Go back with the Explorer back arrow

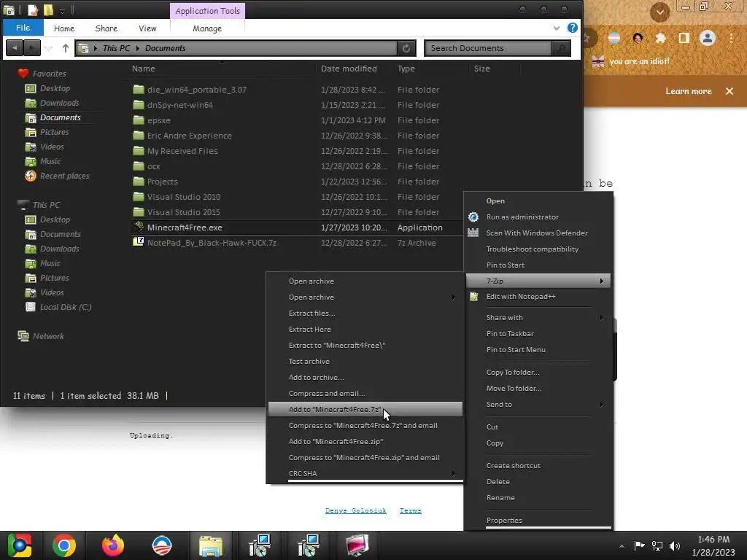click(x=15, y=48)
